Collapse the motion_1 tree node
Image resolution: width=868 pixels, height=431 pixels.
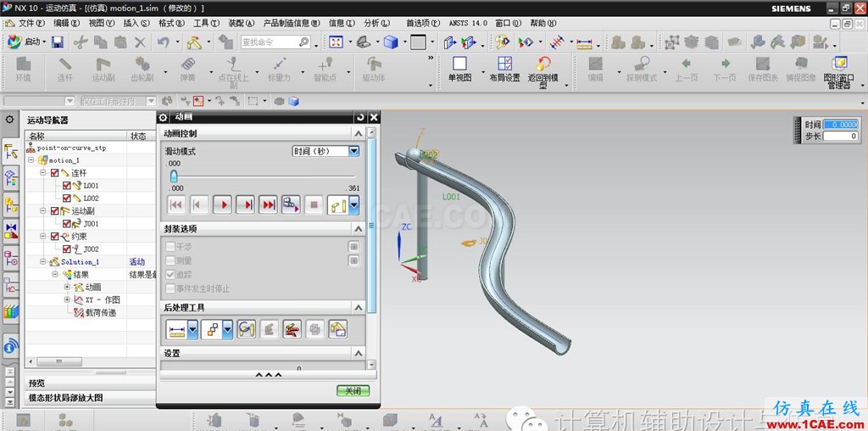31,160
